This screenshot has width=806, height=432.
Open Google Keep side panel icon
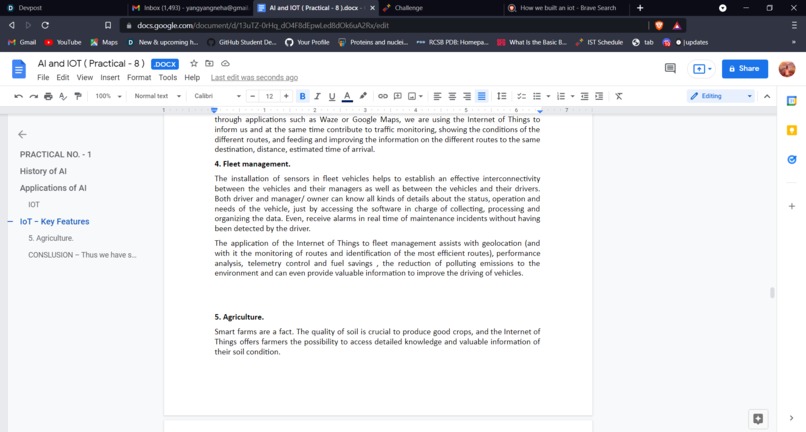pyautogui.click(x=792, y=131)
